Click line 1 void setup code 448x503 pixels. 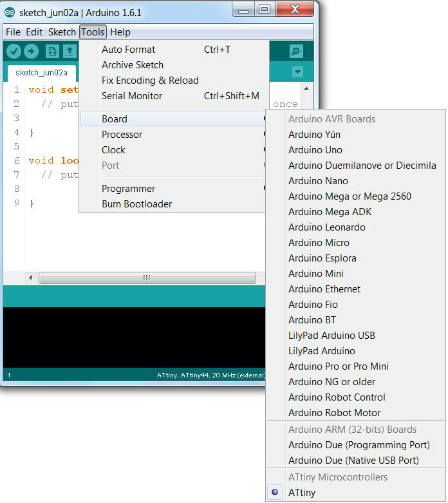(x=53, y=90)
